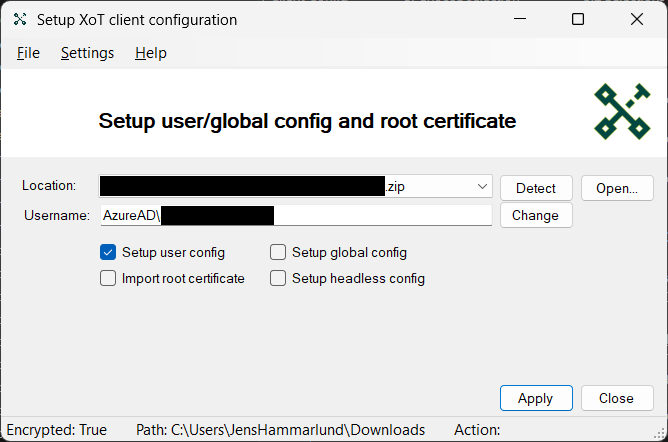This screenshot has width=668, height=442.
Task: Enable Setup global config checkbox
Action: click(x=278, y=253)
